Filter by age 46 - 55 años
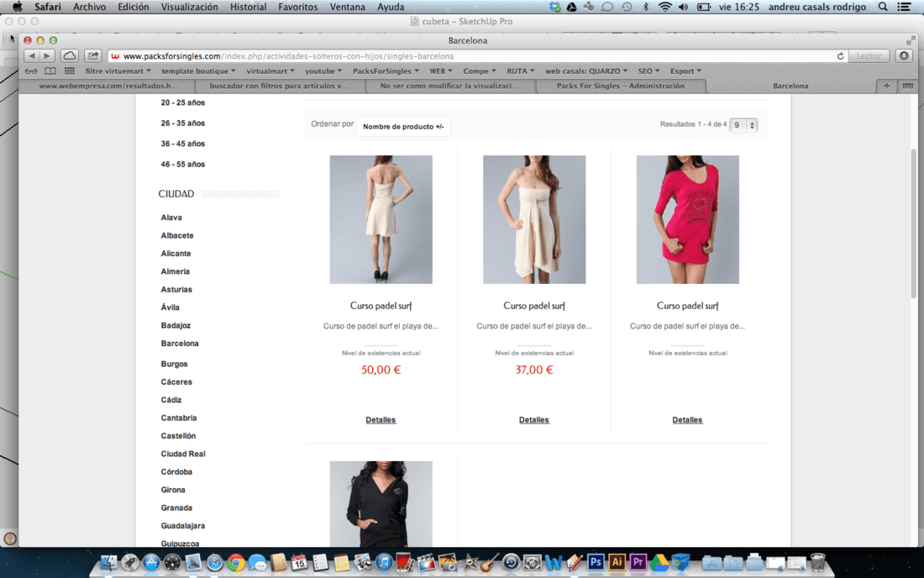The image size is (924, 578). [182, 165]
